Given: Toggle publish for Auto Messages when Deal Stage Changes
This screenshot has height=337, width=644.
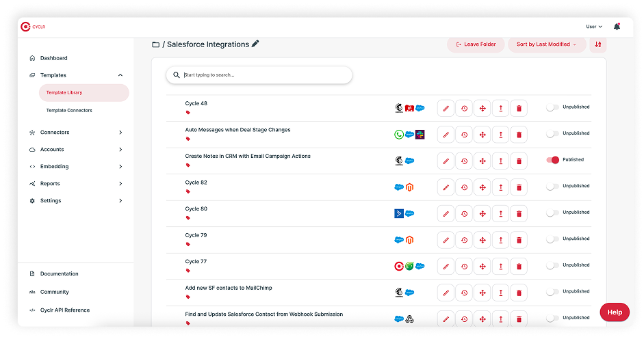Looking at the screenshot, I should point(552,133).
